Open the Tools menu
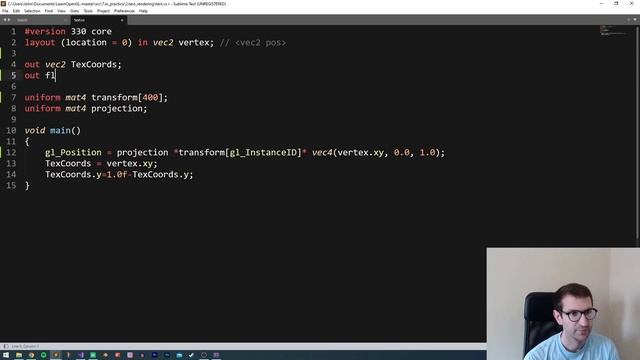Screen dimensions: 640x360 88,11
